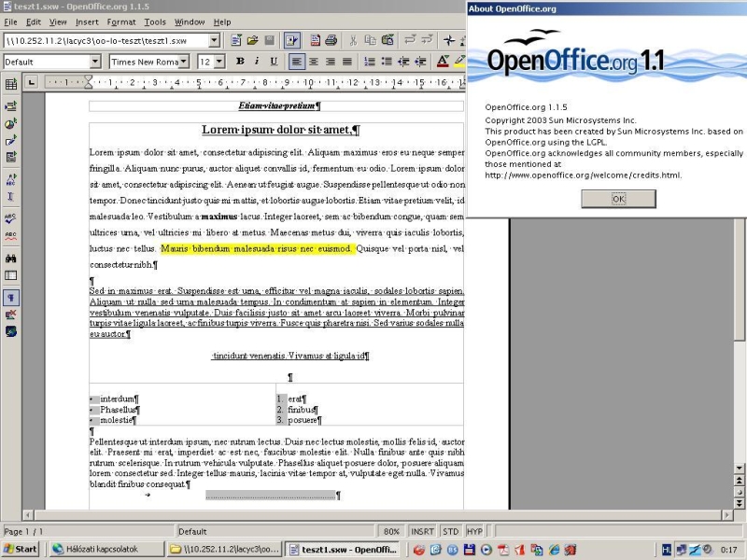The height and width of the screenshot is (560, 747).
Task: Click the Save document floppy icon
Action: click(269, 40)
